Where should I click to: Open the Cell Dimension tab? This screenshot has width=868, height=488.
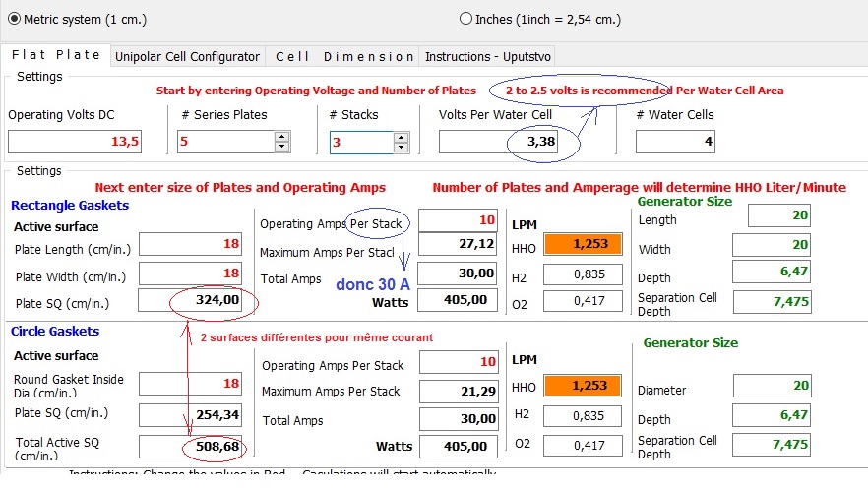coord(343,57)
